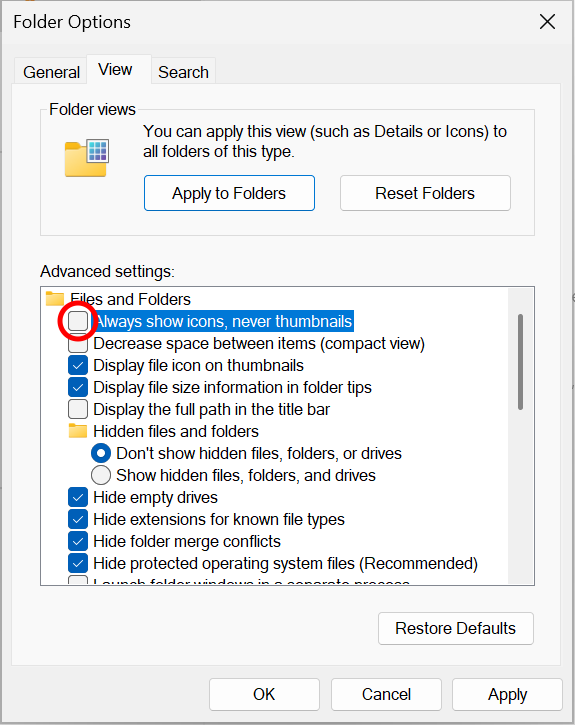
Task: Click the Files and Folders folder icon
Action: click(x=55, y=299)
